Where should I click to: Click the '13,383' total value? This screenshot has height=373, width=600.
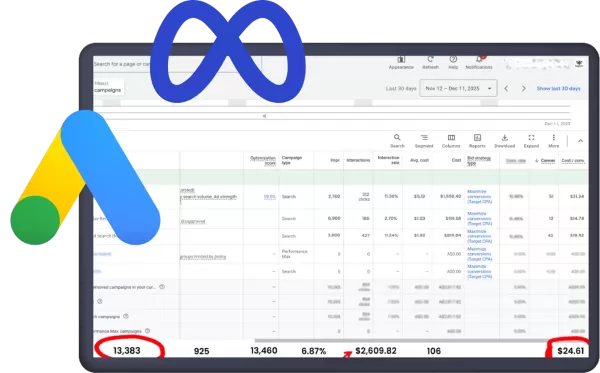[127, 350]
